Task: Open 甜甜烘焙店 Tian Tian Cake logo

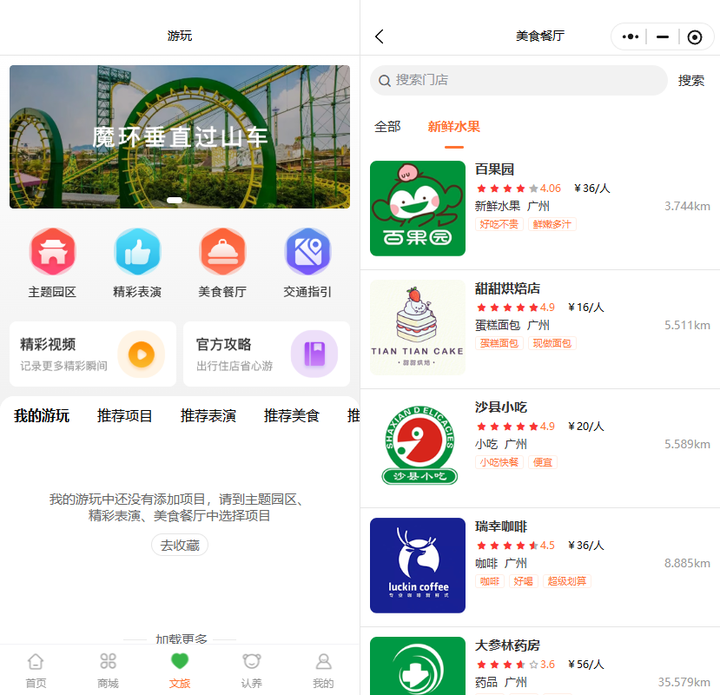Action: [x=417, y=327]
